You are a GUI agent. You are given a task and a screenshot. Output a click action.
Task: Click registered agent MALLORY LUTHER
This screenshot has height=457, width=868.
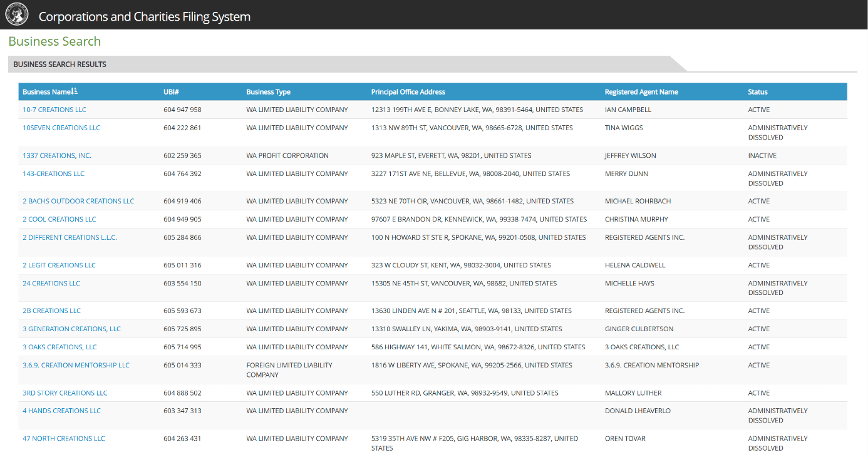point(633,393)
